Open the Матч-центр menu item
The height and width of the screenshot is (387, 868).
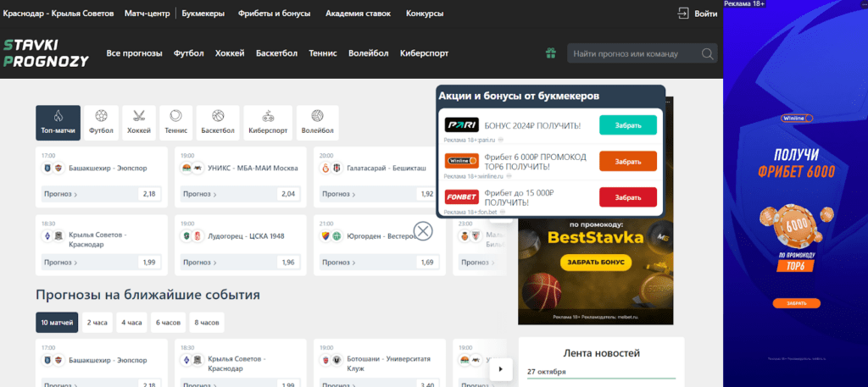pos(147,14)
